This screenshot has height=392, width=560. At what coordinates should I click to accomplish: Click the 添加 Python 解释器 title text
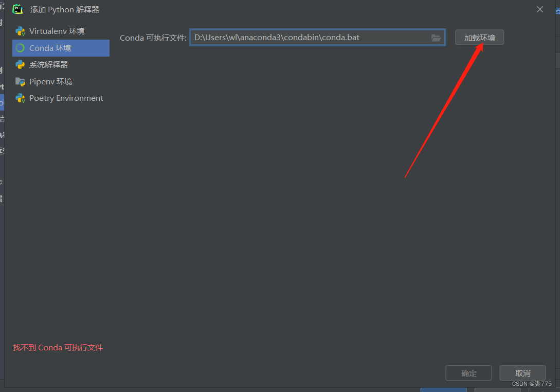[65, 10]
